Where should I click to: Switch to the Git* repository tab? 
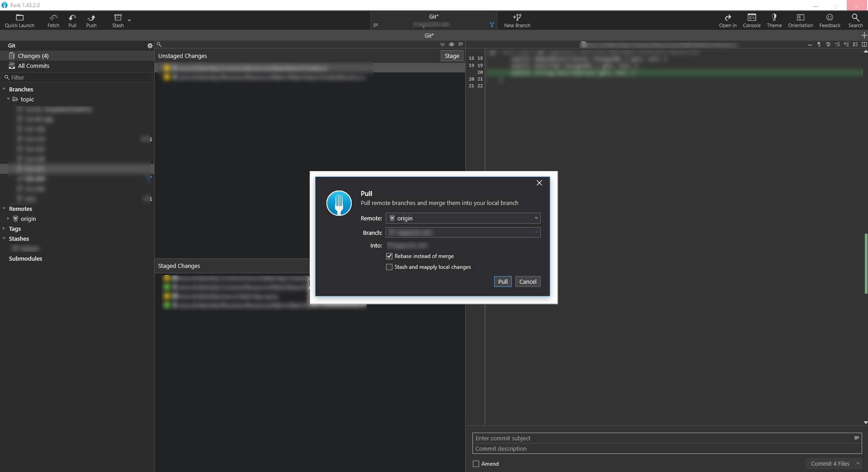[x=429, y=35]
